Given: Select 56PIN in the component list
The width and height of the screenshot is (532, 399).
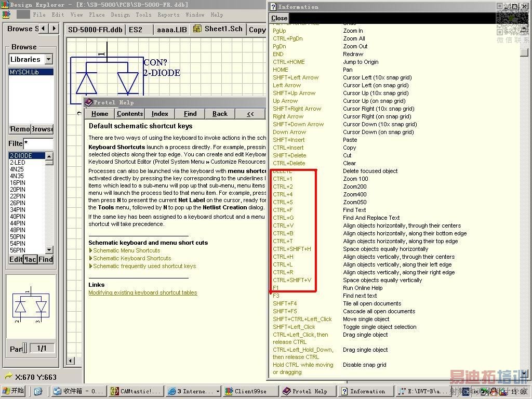Looking at the screenshot, I should pyautogui.click(x=27, y=250).
